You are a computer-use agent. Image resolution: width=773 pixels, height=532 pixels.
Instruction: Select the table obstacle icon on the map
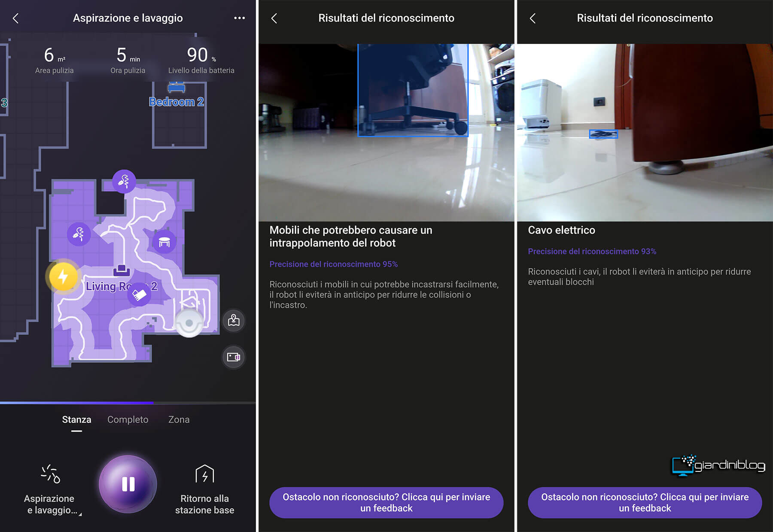164,242
